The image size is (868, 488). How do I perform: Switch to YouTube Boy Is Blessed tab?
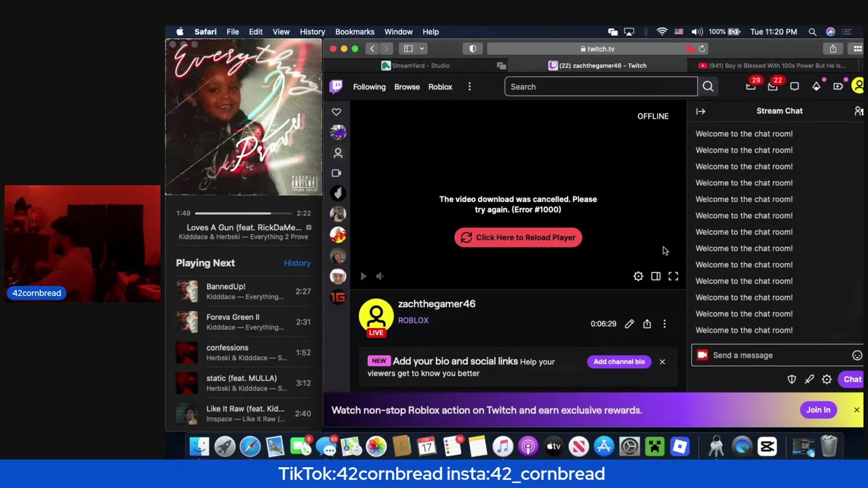pyautogui.click(x=772, y=66)
